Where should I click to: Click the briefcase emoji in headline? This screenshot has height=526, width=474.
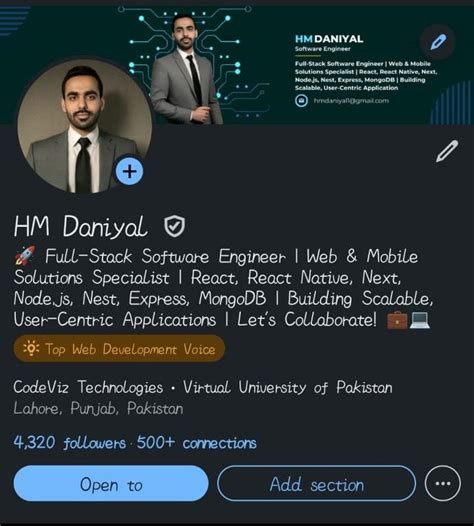tap(397, 320)
